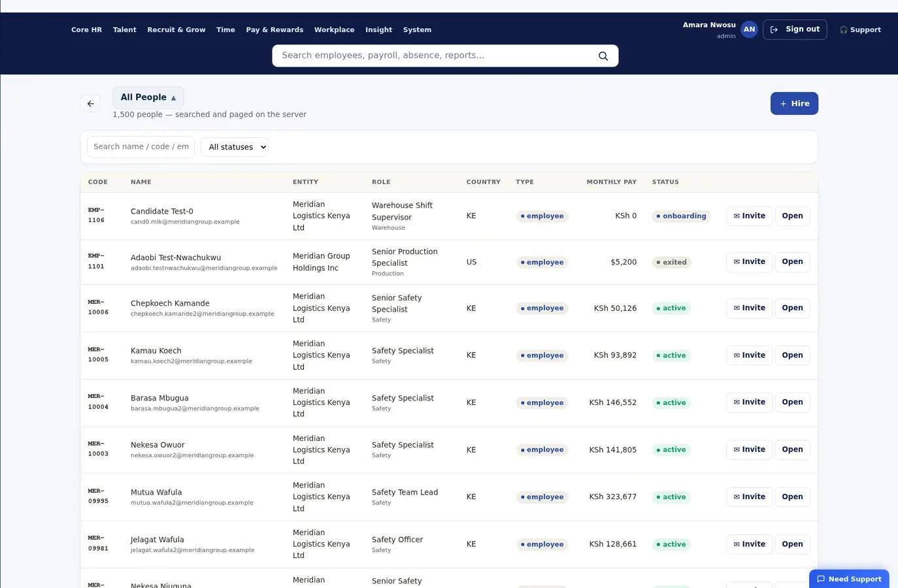Click the AN user avatar
Screen dimensions: 898x588
pyautogui.click(x=749, y=29)
